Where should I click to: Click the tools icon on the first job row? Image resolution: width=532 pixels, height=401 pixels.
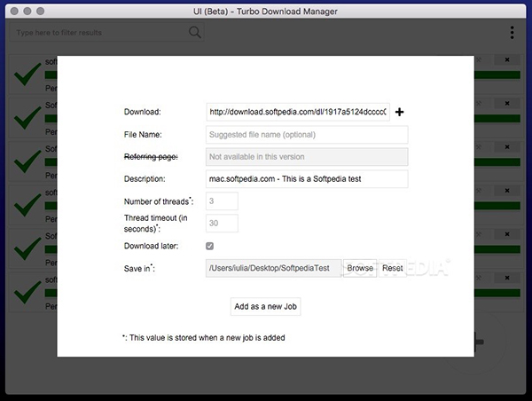pos(479,59)
